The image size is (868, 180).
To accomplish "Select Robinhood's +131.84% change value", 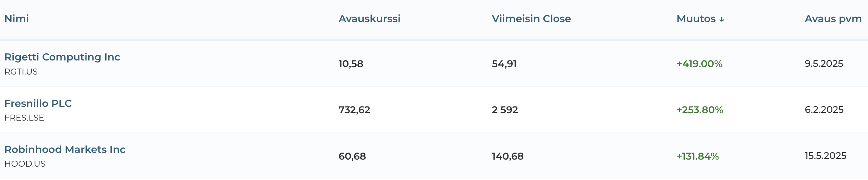I will click(x=697, y=156).
